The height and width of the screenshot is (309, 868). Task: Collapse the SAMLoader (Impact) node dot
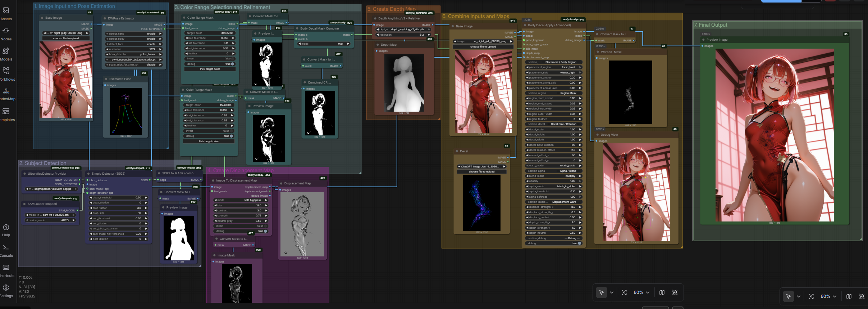click(x=24, y=204)
